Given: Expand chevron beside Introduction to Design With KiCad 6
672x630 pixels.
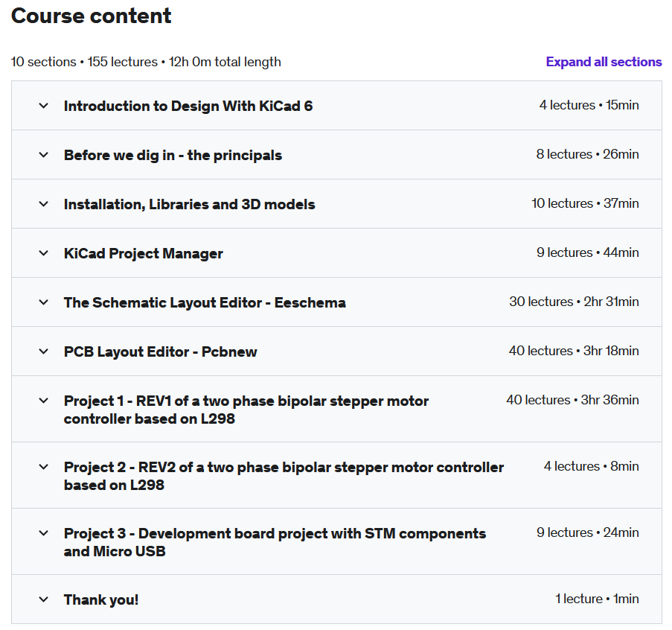Looking at the screenshot, I should (43, 106).
